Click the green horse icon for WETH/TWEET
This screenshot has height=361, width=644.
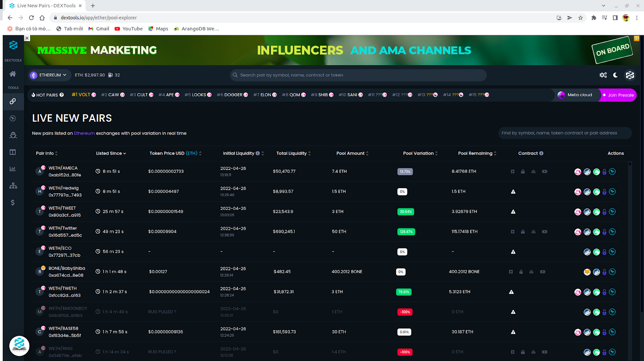tap(597, 212)
